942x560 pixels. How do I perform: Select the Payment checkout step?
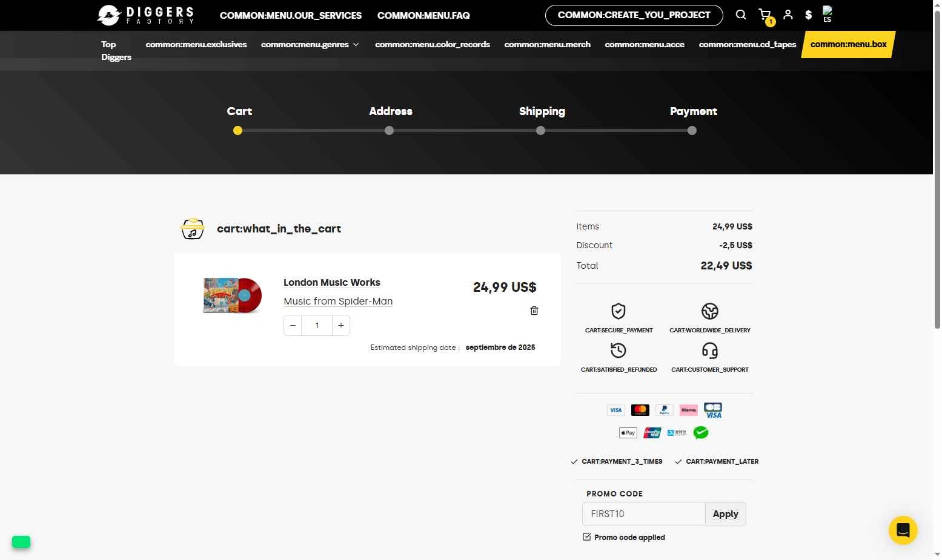coord(694,111)
